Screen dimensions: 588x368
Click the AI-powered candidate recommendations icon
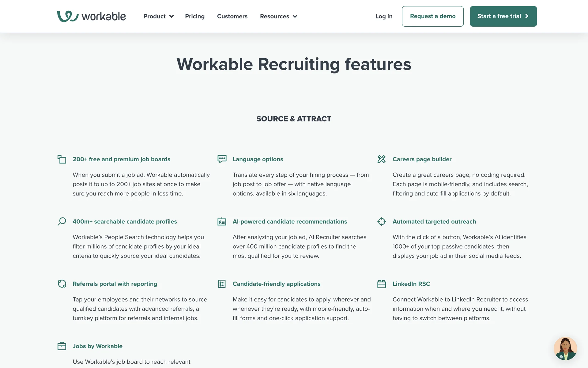tap(222, 221)
